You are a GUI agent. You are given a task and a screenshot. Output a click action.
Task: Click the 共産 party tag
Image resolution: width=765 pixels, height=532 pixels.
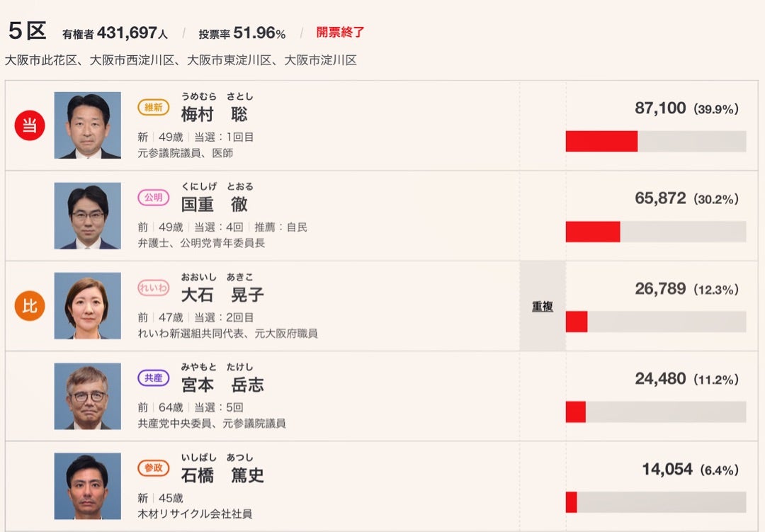coord(154,378)
